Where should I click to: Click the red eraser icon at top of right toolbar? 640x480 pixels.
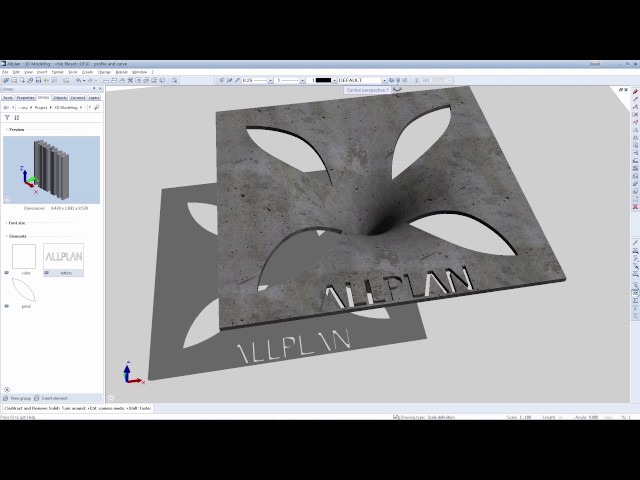click(x=635, y=91)
